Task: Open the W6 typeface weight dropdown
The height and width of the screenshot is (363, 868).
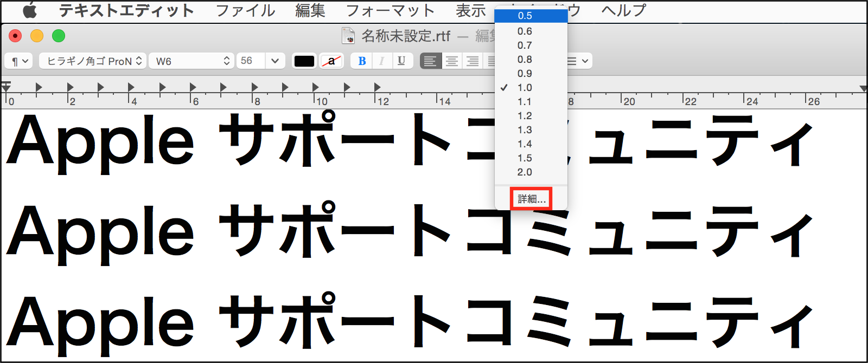Action: click(x=191, y=61)
